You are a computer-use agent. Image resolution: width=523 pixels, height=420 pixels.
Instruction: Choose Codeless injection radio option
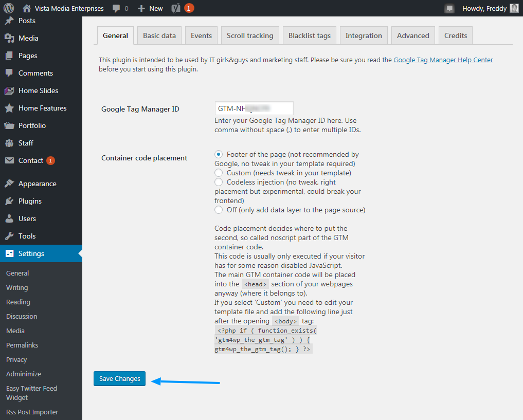219,182
